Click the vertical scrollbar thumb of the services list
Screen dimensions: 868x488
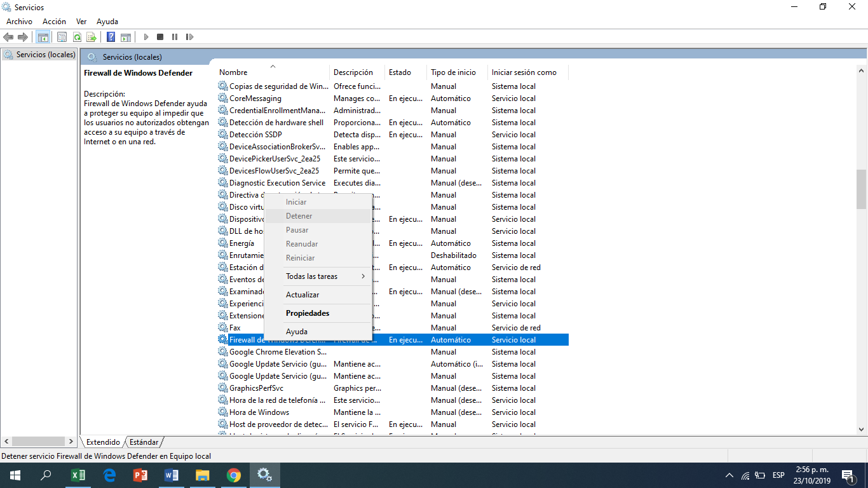click(861, 189)
